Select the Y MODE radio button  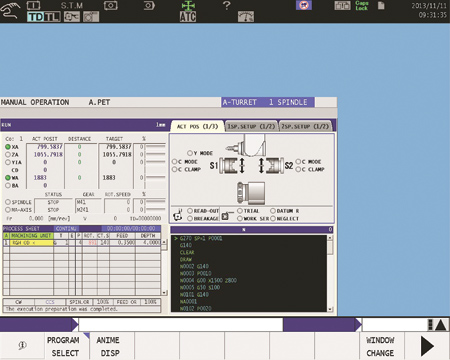[190, 153]
